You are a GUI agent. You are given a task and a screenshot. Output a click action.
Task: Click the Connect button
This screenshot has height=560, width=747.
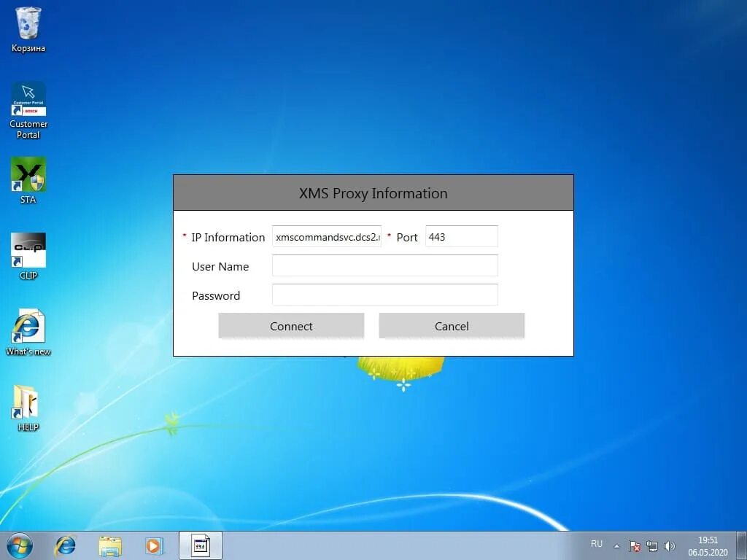291,326
